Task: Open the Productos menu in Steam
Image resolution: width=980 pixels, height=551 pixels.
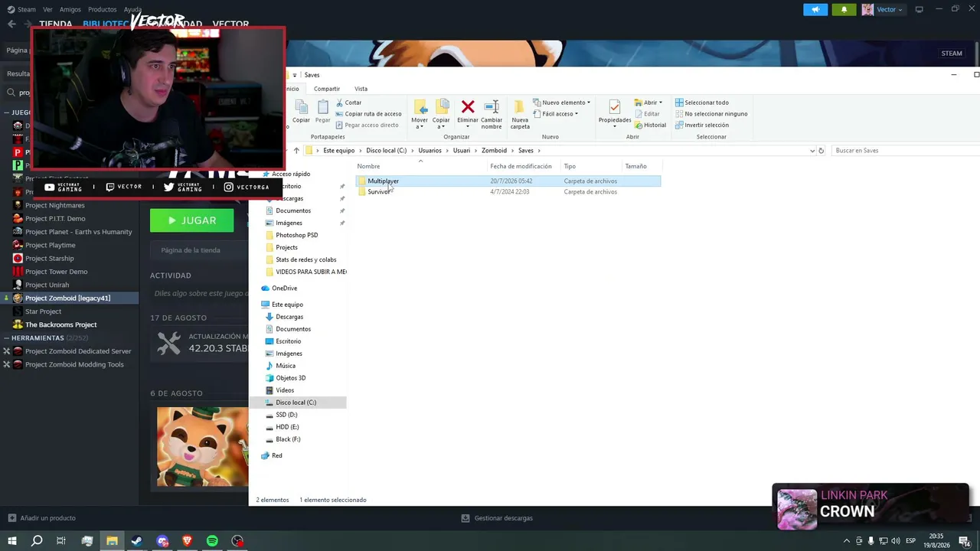Action: coord(102,9)
